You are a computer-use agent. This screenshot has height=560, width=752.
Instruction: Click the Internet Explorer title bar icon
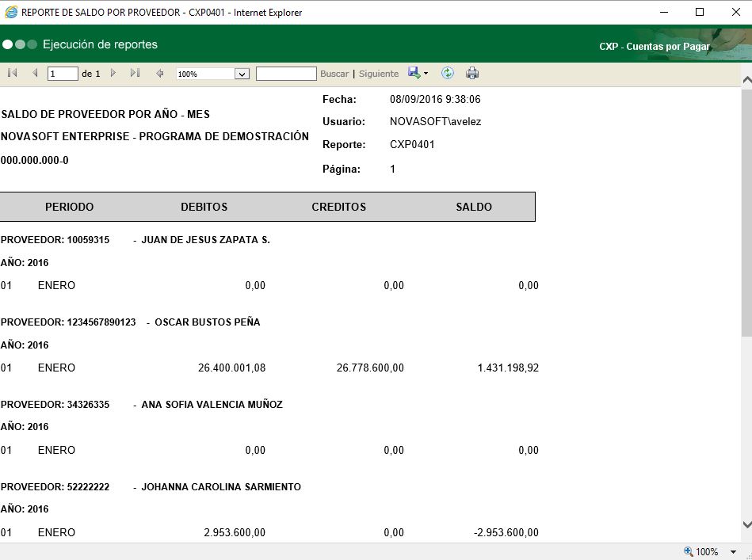[x=11, y=12]
